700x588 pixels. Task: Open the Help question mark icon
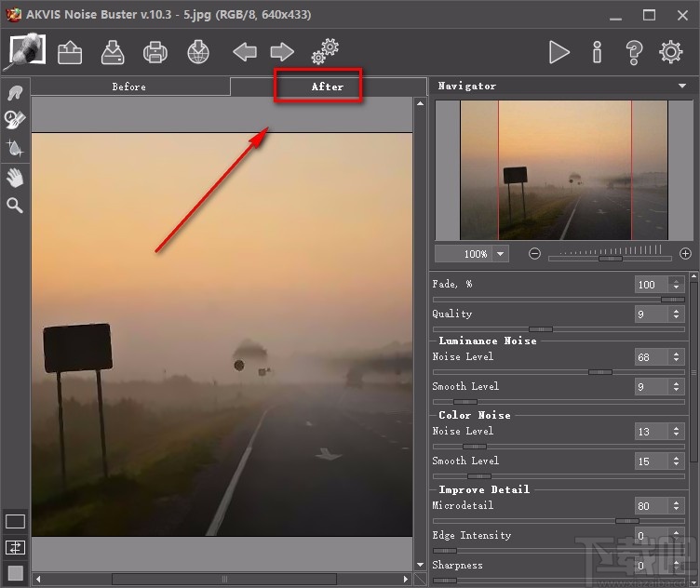click(634, 52)
